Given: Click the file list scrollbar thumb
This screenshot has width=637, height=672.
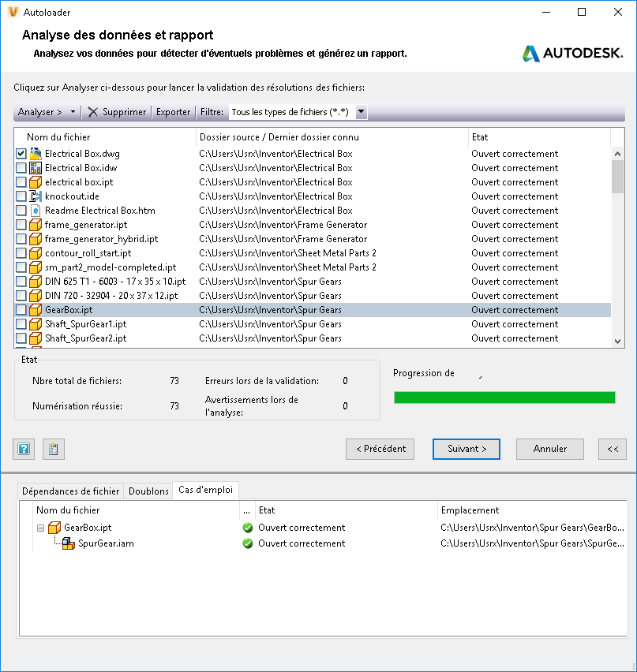Looking at the screenshot, I should [x=617, y=177].
